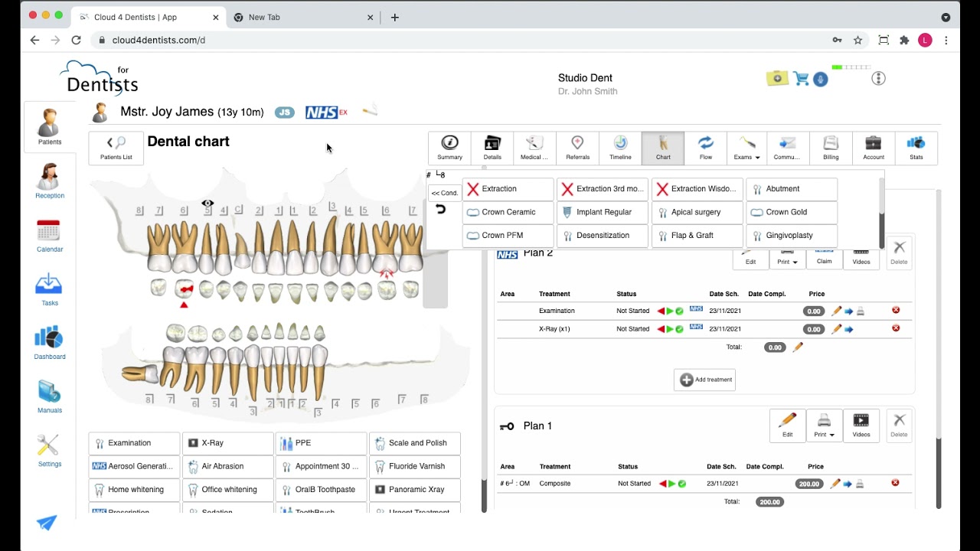
Task: Open the Manuals section in the sidebar
Action: point(50,396)
